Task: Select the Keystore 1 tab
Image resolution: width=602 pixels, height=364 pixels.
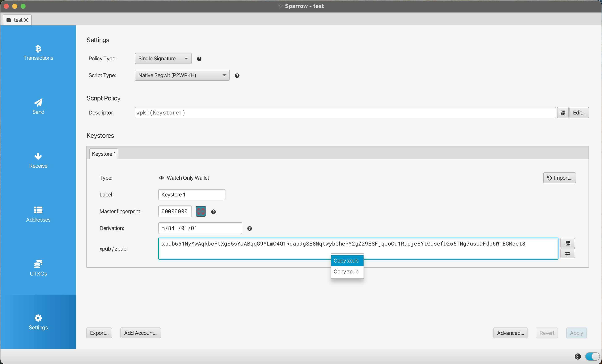Action: coord(104,154)
